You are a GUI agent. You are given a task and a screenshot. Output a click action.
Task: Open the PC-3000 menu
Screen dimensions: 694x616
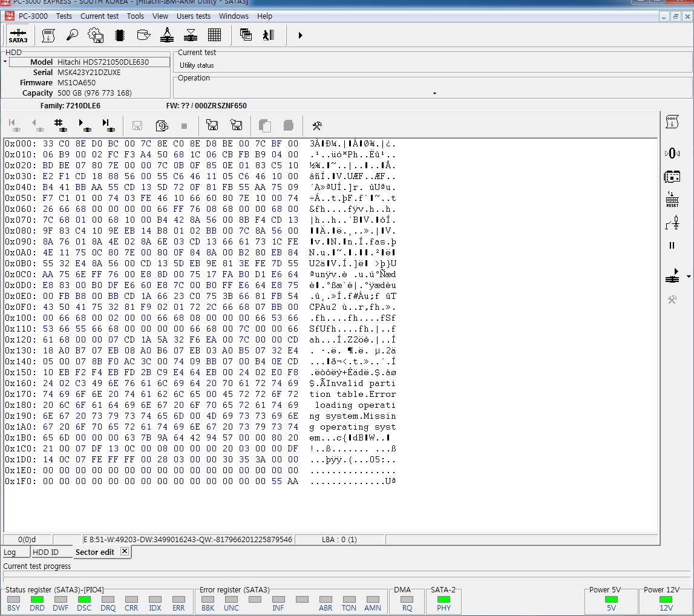tap(33, 16)
